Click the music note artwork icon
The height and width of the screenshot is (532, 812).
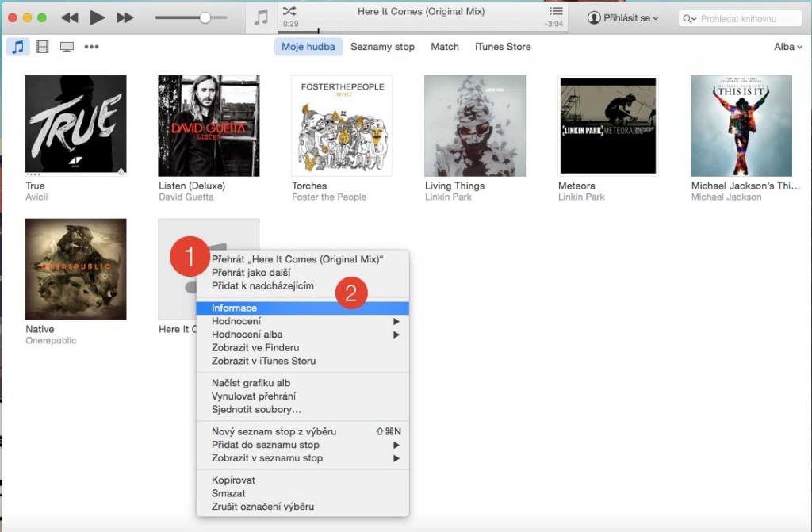pyautogui.click(x=261, y=17)
